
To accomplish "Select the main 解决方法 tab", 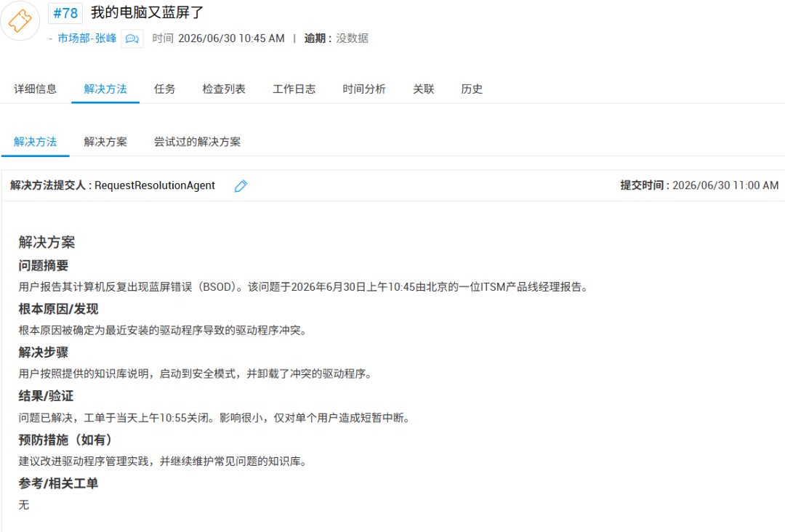I will pyautogui.click(x=105, y=89).
